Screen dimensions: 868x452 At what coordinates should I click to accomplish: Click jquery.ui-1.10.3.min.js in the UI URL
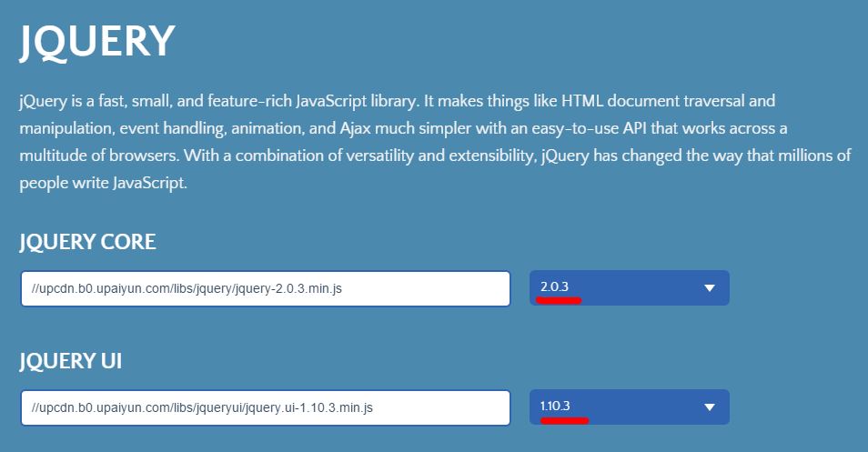pyautogui.click(x=308, y=407)
